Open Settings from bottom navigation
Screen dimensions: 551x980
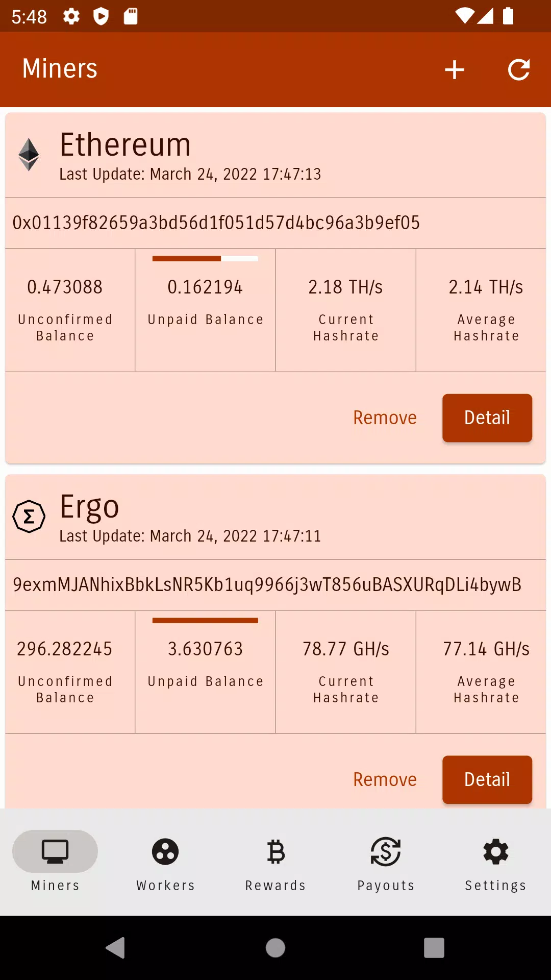click(x=495, y=863)
